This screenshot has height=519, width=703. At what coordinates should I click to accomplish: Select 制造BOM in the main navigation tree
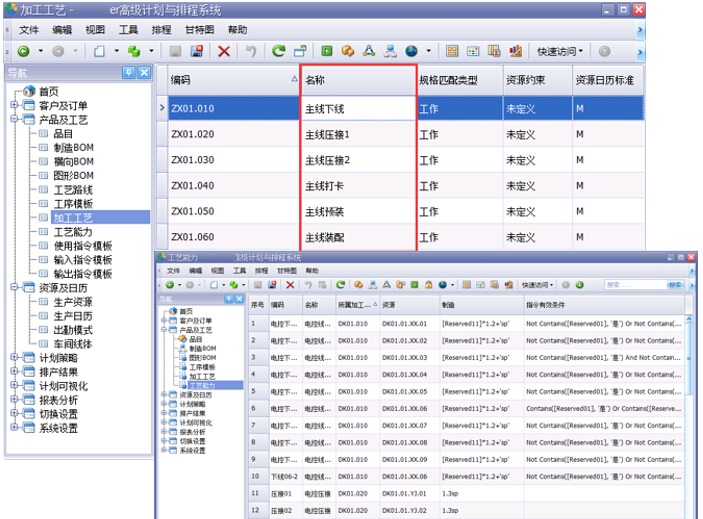click(74, 147)
